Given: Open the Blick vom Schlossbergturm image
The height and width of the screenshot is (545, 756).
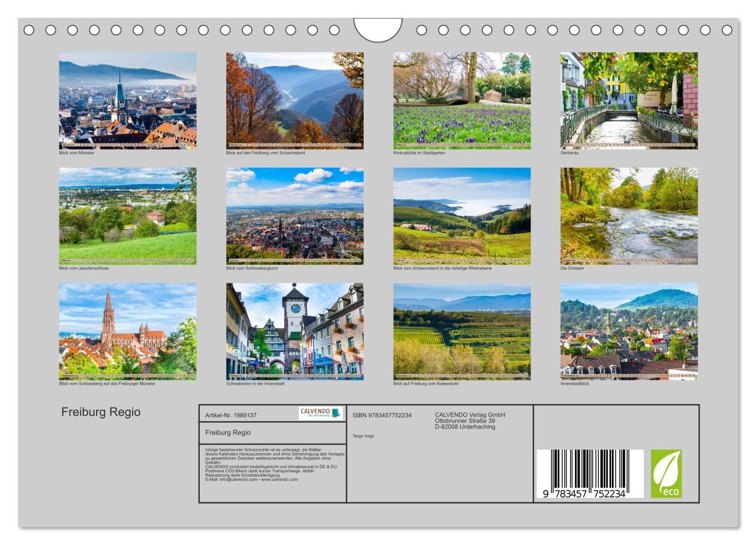Looking at the screenshot, I should coord(295,216).
